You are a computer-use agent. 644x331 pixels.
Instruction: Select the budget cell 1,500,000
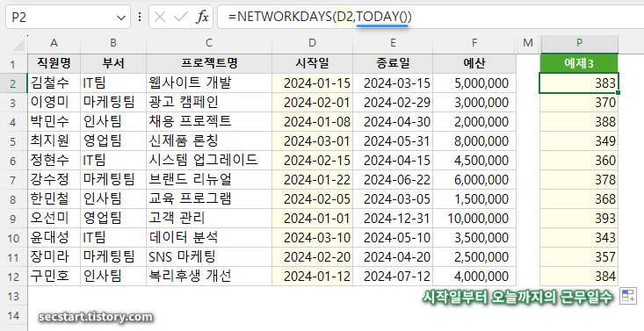pyautogui.click(x=474, y=199)
